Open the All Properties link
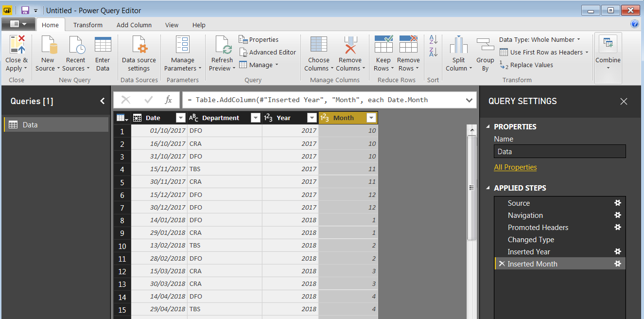 click(515, 167)
